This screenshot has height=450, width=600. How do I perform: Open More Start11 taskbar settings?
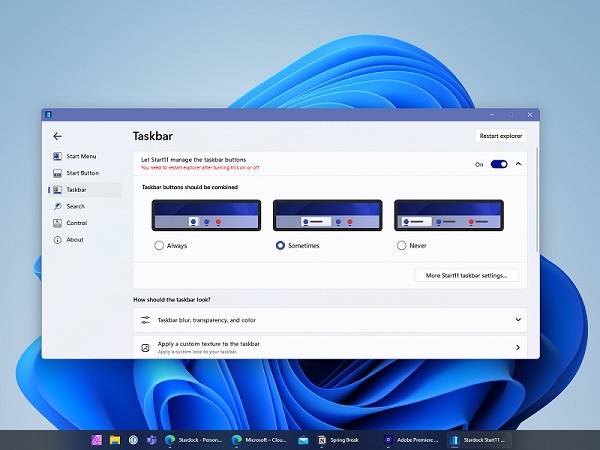[x=466, y=275]
